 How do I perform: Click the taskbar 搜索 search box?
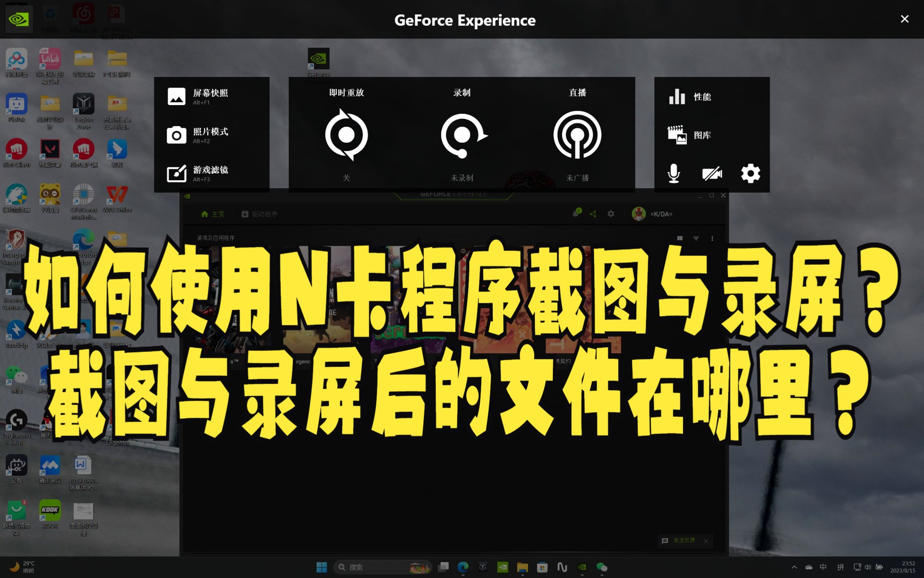(382, 567)
